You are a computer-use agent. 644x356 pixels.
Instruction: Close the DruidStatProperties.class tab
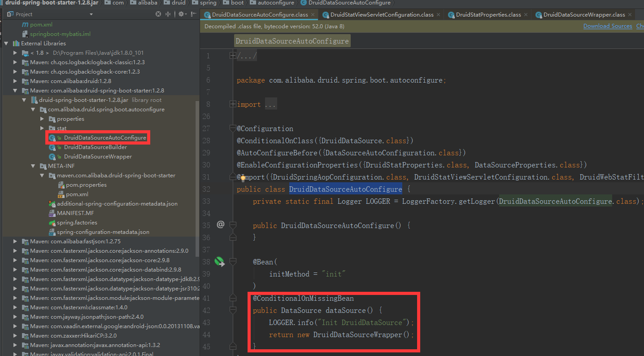[x=526, y=15]
